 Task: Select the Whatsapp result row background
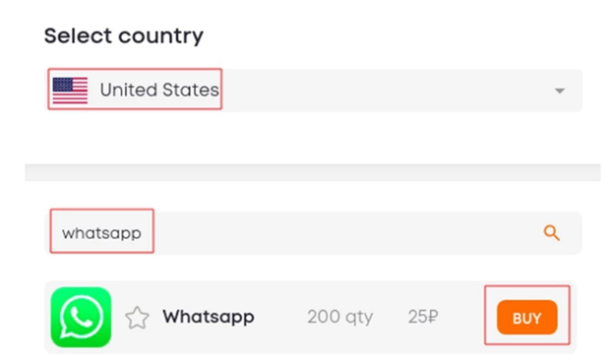(311, 317)
